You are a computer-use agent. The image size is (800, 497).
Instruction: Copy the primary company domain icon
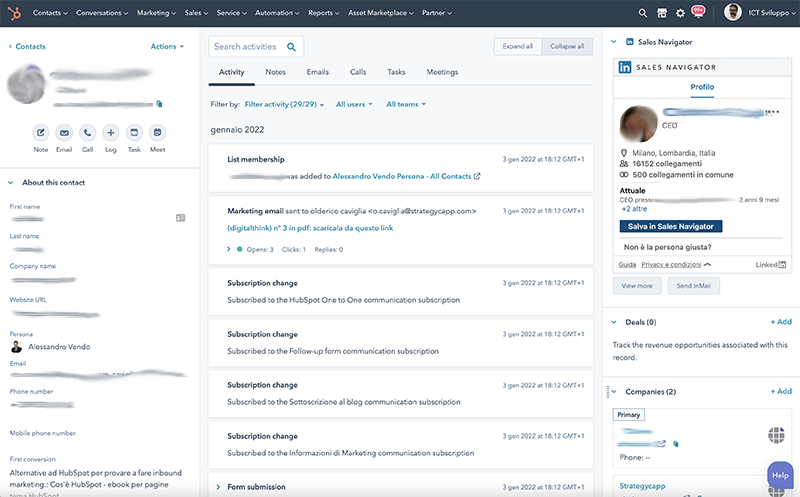point(676,444)
